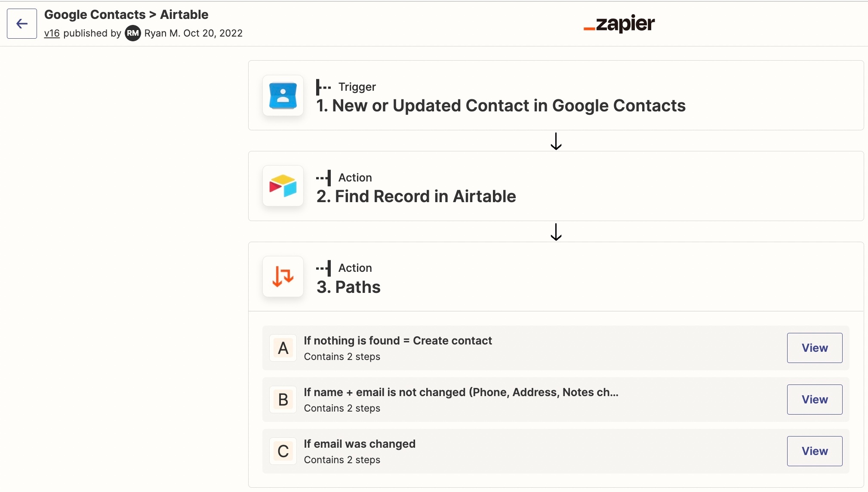This screenshot has height=492, width=868.
Task: Click the Action label on Paths step
Action: point(355,268)
